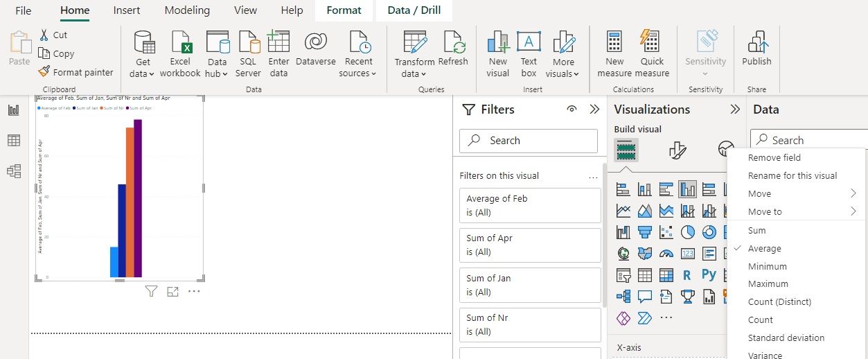Open the Format visual brush tab
Viewport: 868px width, 359px height.
click(x=678, y=150)
